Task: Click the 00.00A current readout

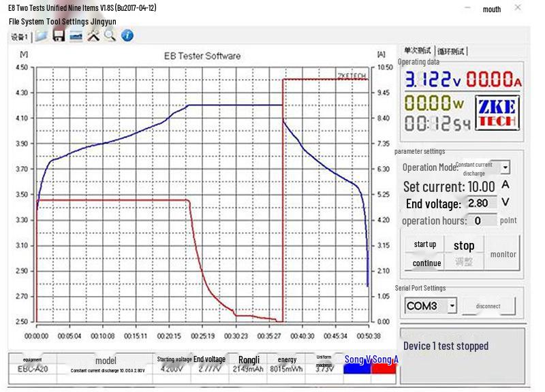Action: point(493,79)
